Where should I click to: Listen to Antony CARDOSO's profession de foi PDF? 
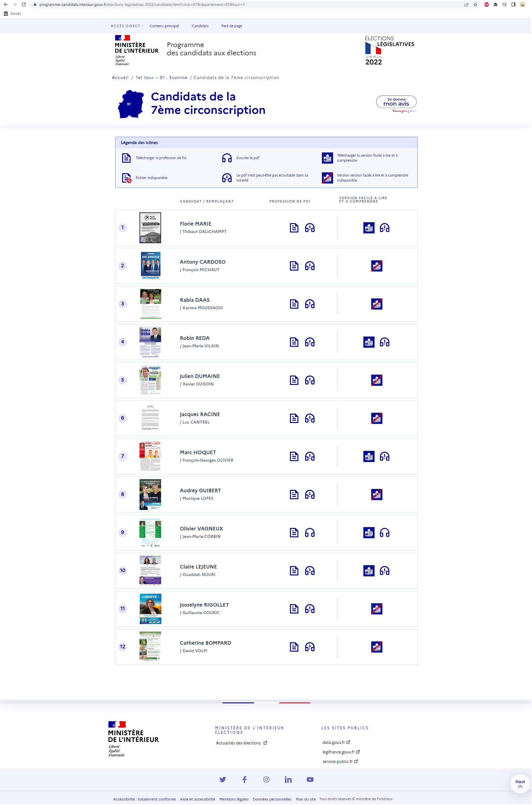click(x=310, y=266)
